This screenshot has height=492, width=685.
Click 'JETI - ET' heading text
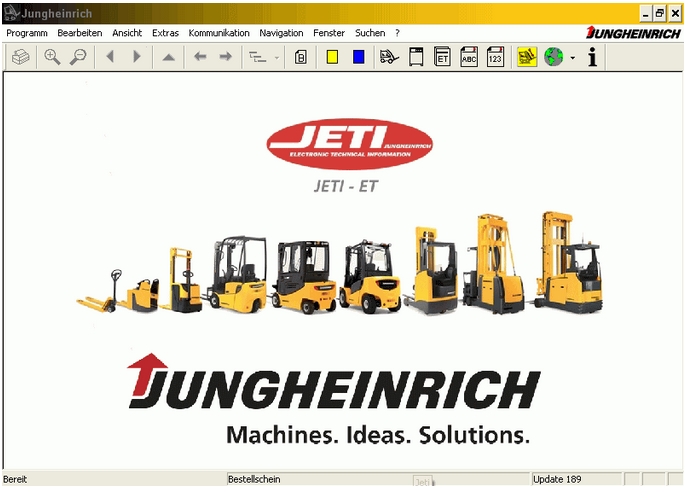[346, 186]
